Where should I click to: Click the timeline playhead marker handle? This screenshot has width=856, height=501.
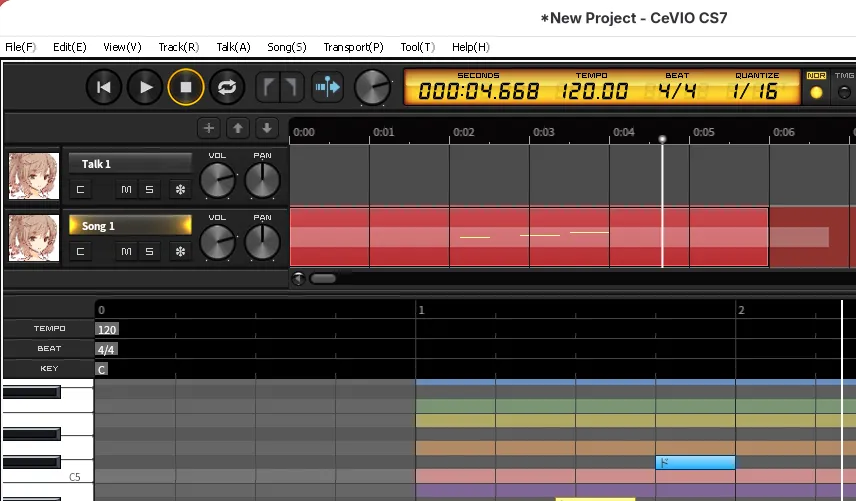pyautogui.click(x=662, y=139)
